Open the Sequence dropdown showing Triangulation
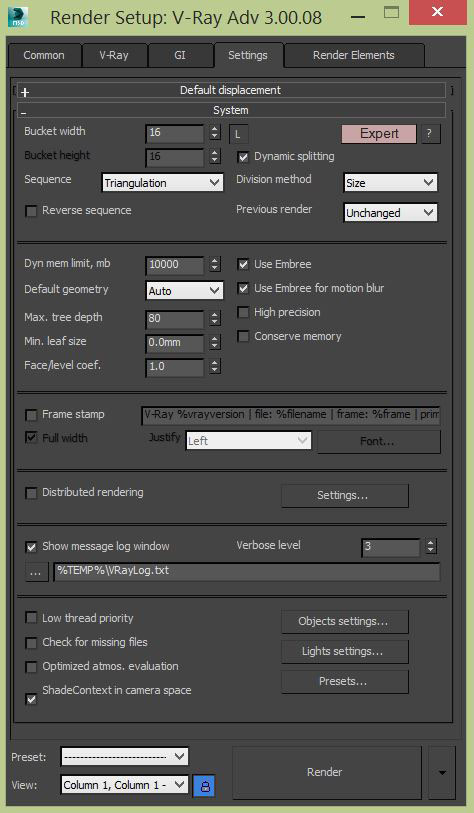474x813 pixels. [x=162, y=183]
